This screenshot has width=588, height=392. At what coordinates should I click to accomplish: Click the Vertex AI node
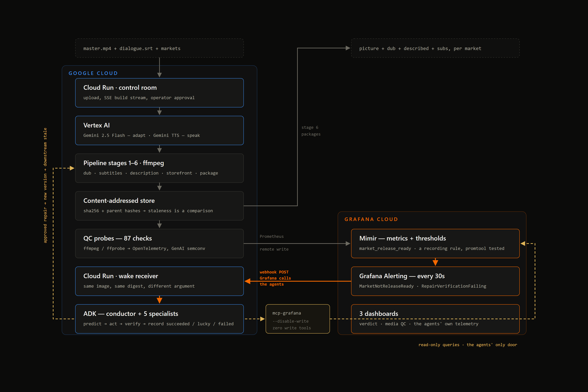tap(159, 130)
